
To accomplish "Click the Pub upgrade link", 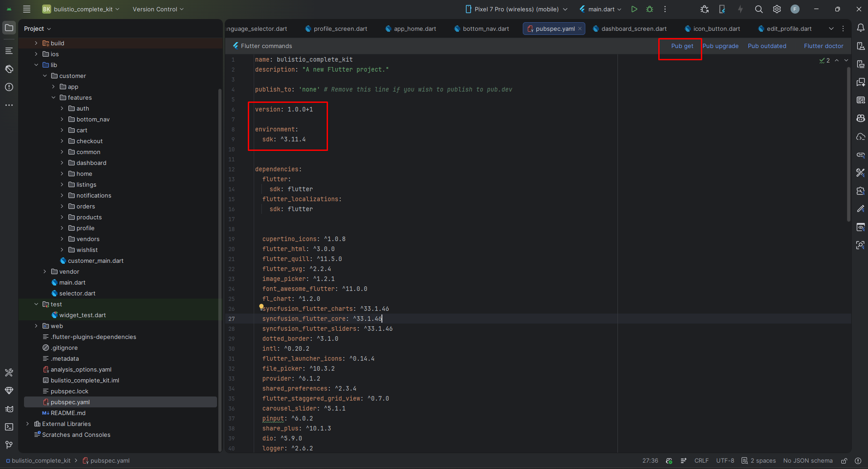I will click(720, 46).
